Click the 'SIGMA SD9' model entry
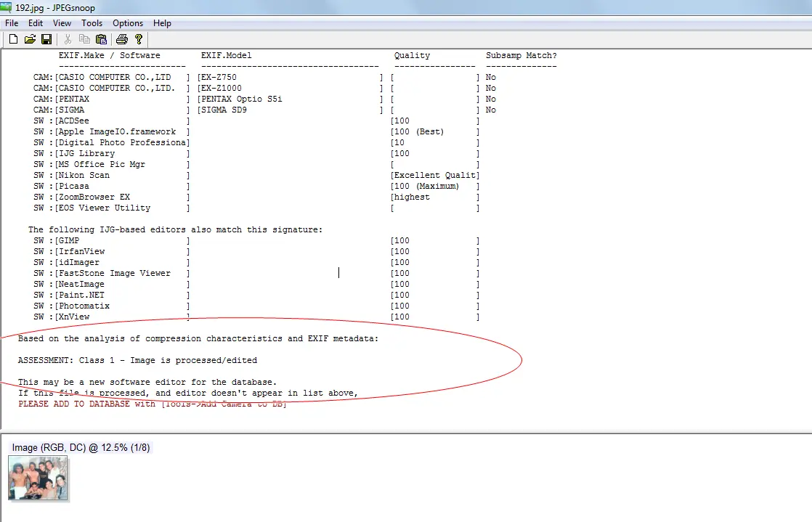This screenshot has width=812, height=522. [x=224, y=110]
